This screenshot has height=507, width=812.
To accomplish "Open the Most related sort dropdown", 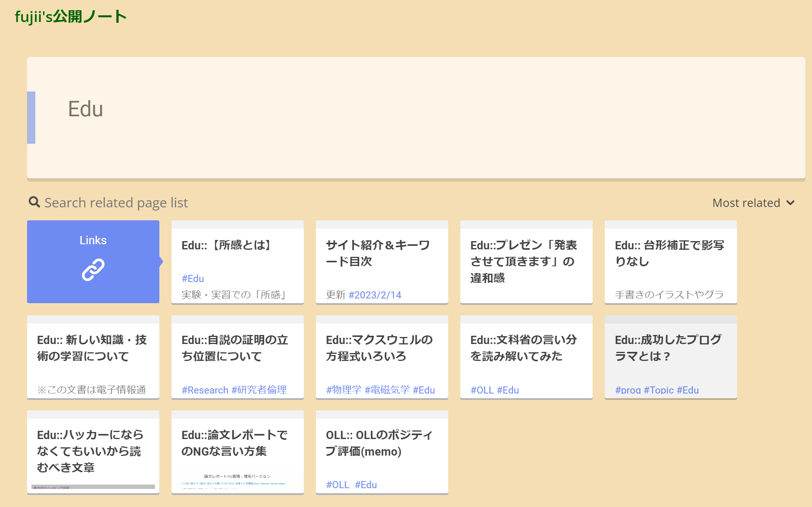I will coord(746,203).
